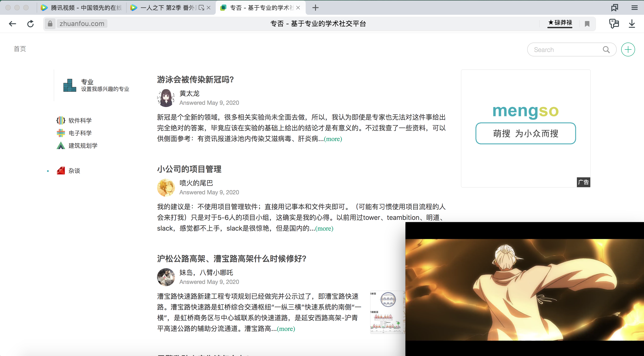Close the 专否 tab
644x356 pixels.
click(298, 8)
